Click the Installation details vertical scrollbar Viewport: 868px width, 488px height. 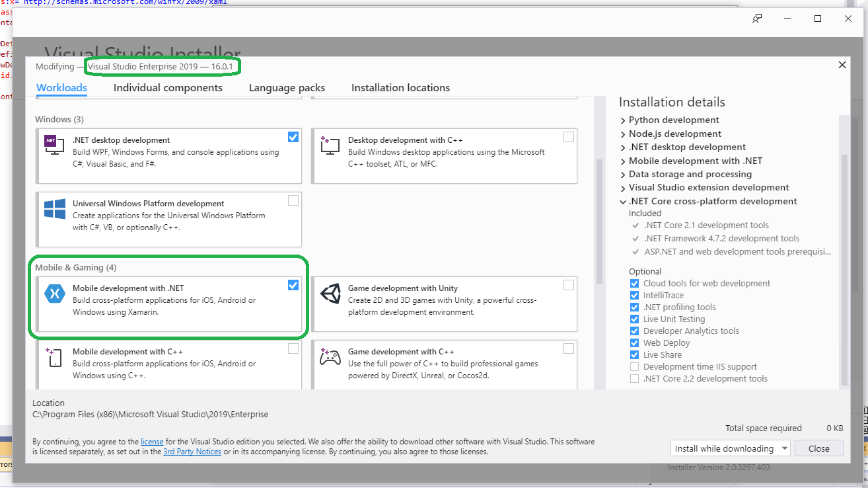(x=844, y=271)
